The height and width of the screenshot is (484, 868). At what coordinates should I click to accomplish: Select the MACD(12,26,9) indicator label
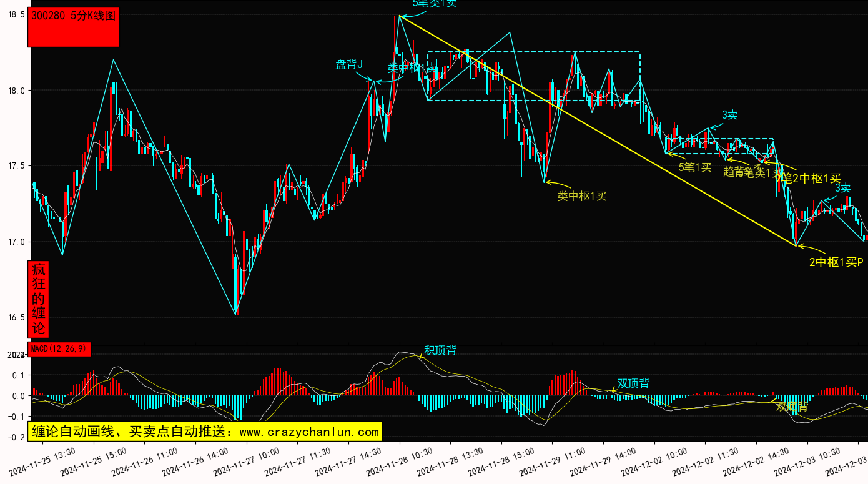pyautogui.click(x=59, y=349)
